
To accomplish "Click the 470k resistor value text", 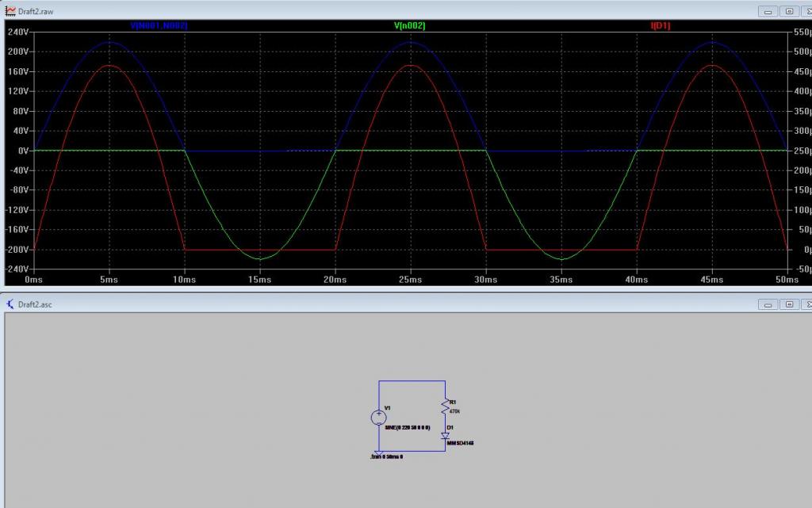I will [454, 411].
